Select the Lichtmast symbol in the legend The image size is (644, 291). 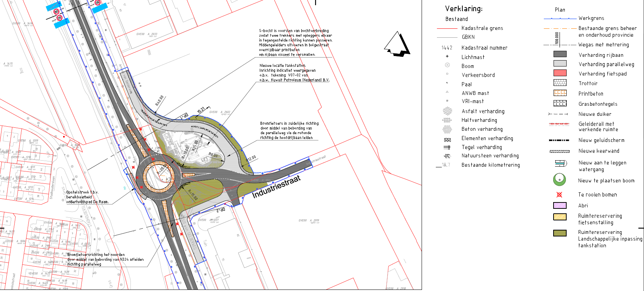coord(447,56)
